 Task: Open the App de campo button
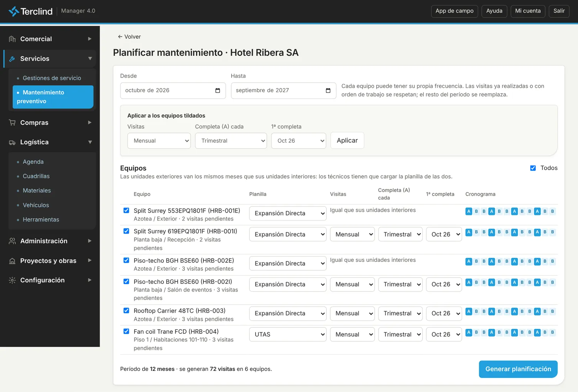point(455,11)
